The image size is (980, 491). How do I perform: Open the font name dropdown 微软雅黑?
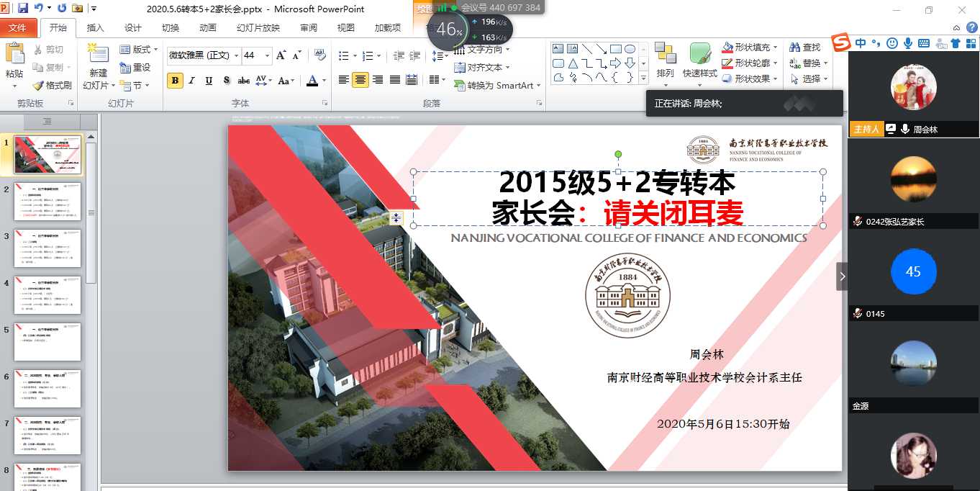[236, 55]
